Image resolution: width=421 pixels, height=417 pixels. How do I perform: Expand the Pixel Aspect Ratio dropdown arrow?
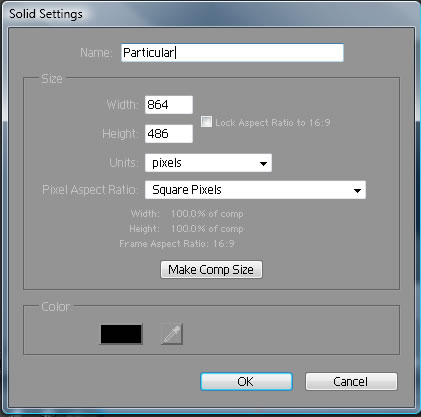point(357,190)
